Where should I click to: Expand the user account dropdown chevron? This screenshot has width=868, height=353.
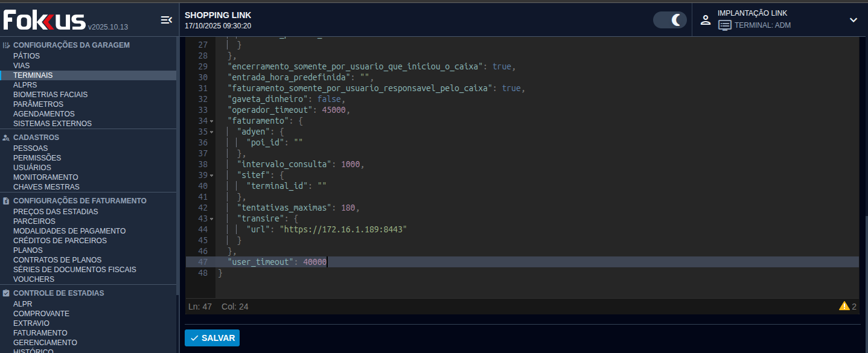(x=853, y=20)
